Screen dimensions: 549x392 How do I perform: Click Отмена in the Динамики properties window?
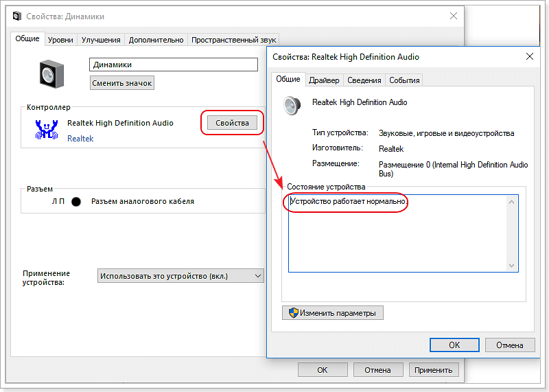click(378, 370)
